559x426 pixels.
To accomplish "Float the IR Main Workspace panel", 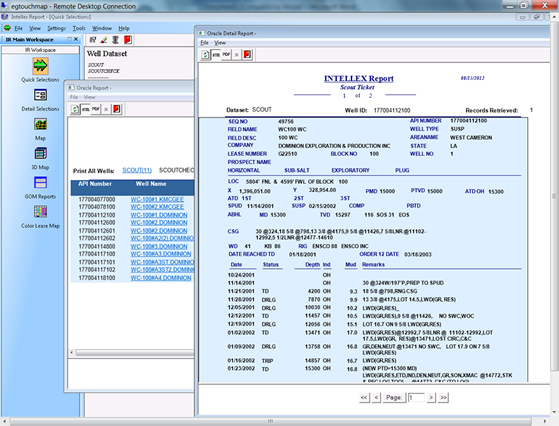I will pyautogui.click(x=70, y=39).
